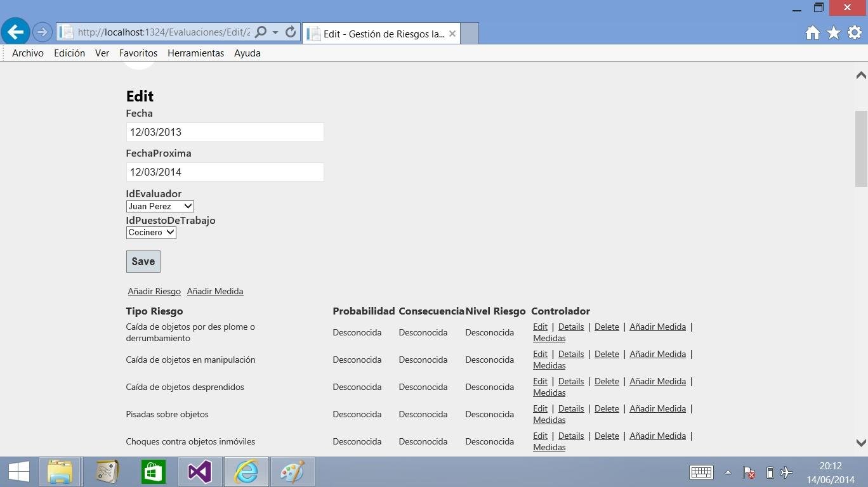Open File Explorer from the taskbar
868x487 pixels.
pyautogui.click(x=60, y=472)
